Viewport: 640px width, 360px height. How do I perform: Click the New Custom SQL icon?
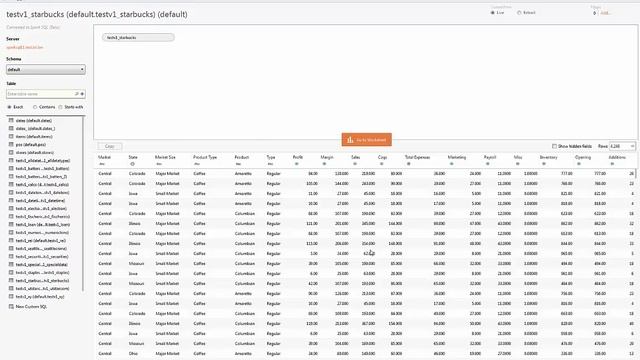pos(11,306)
